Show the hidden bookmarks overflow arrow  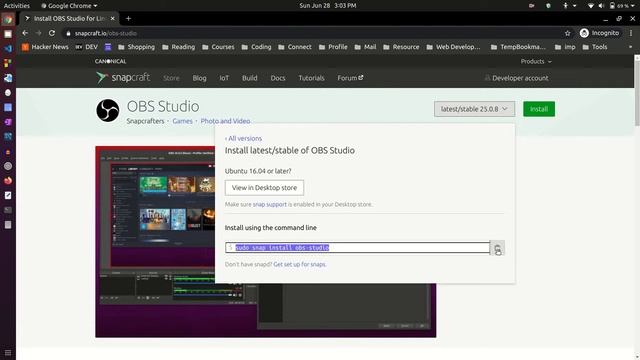[x=630, y=47]
